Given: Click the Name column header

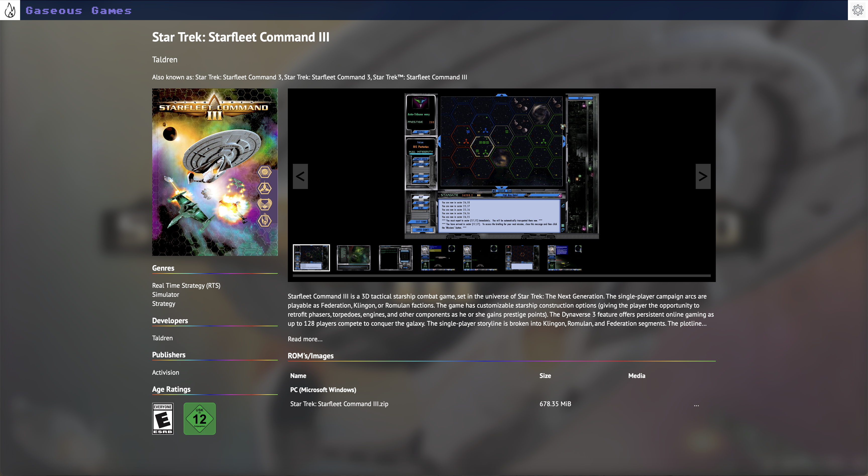Looking at the screenshot, I should [x=298, y=375].
